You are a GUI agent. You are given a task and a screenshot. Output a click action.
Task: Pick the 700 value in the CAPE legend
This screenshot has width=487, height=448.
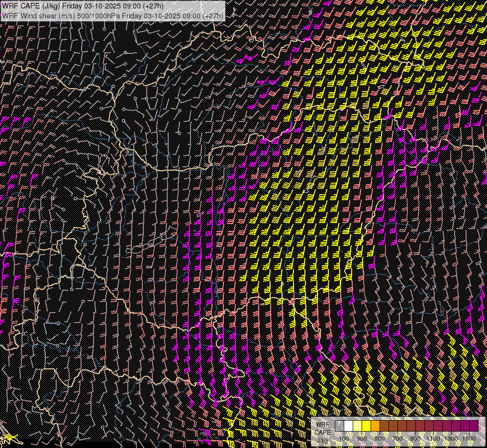coord(397,438)
